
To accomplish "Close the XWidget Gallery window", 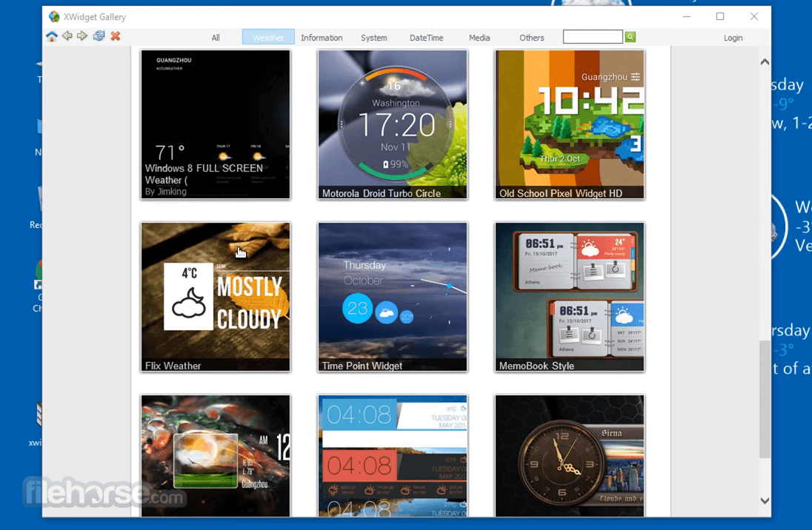I will tap(754, 16).
